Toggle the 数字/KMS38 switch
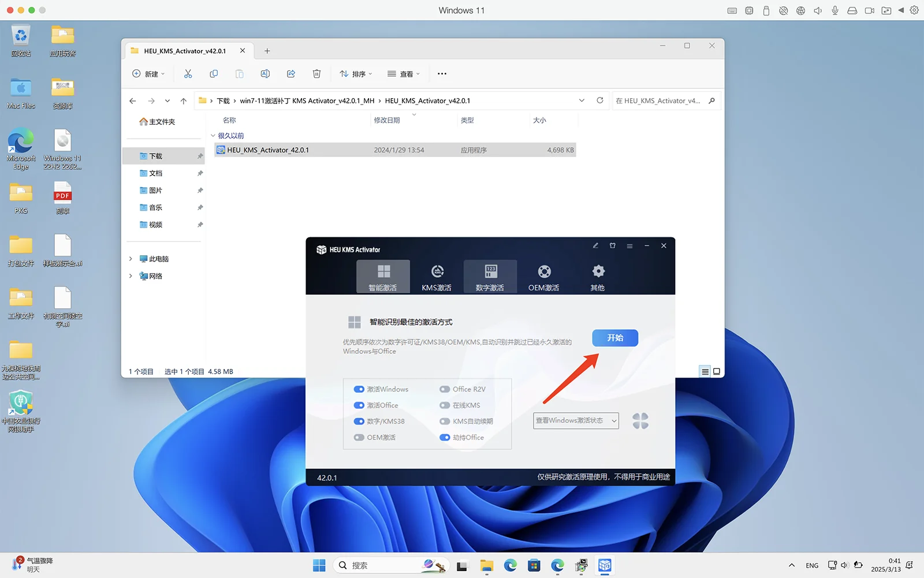The height and width of the screenshot is (578, 924). coord(359,422)
